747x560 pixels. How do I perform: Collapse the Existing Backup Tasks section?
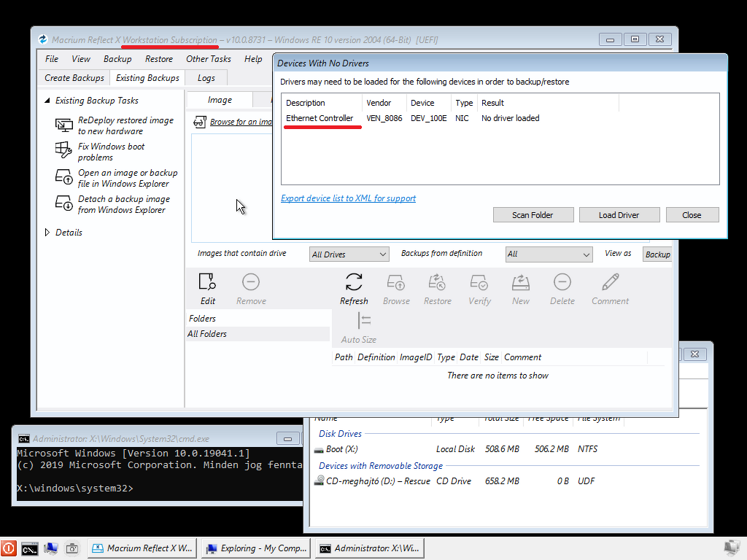pos(47,101)
